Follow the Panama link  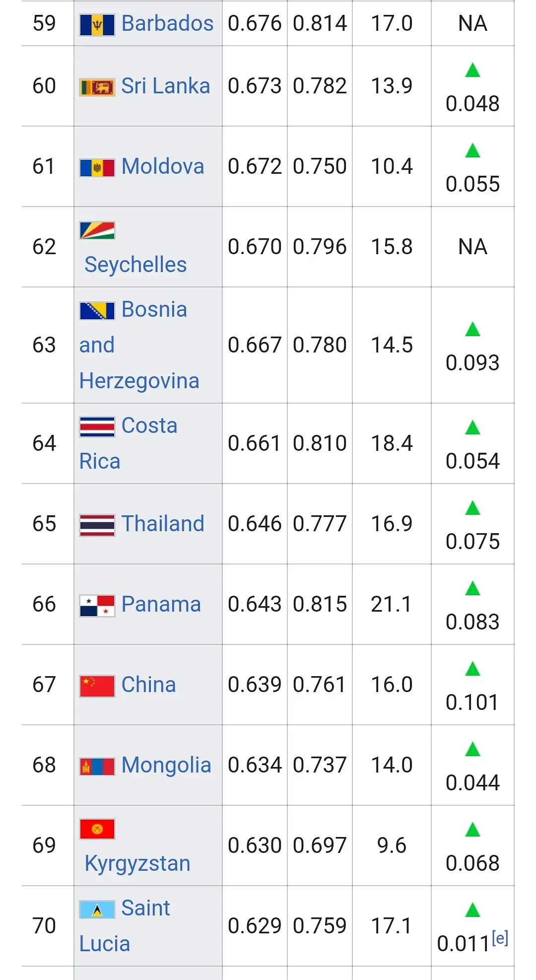click(161, 604)
